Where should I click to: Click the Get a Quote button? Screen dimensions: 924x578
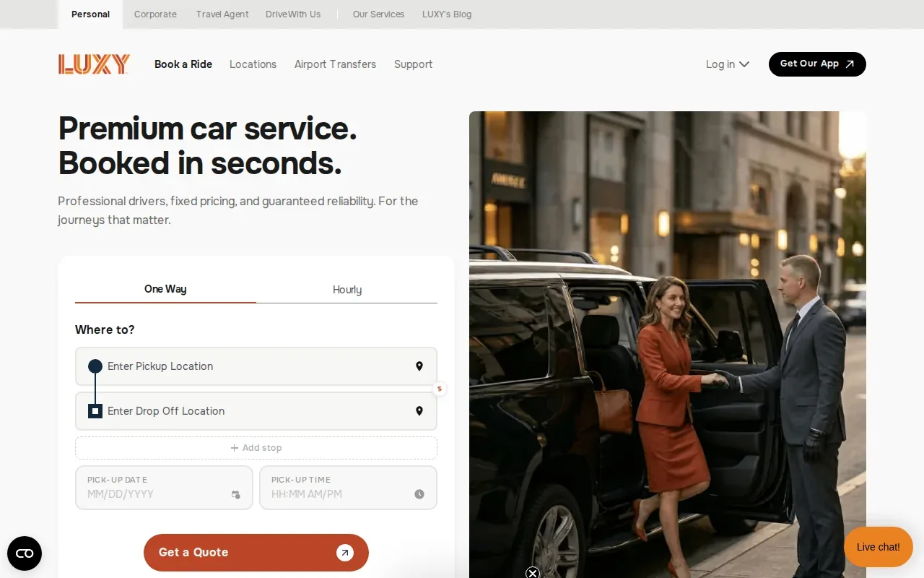(x=256, y=553)
